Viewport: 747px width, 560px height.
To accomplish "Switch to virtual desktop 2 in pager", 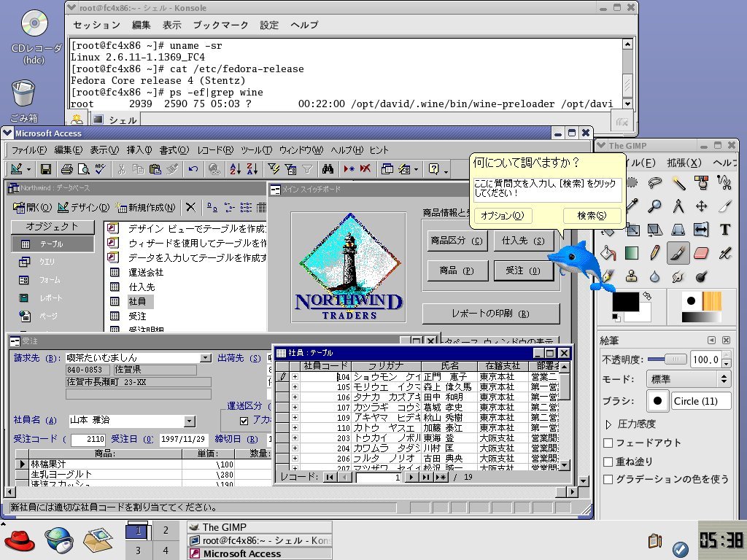I will tap(166, 530).
